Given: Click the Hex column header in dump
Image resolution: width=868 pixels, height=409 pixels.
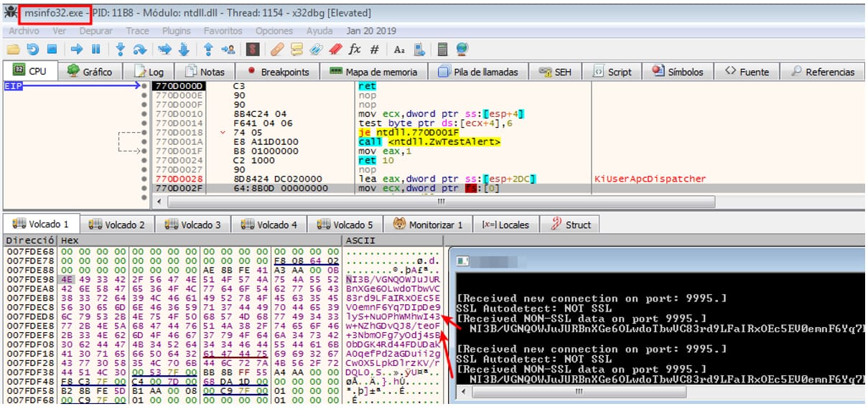Looking at the screenshot, I should pyautogui.click(x=200, y=240).
